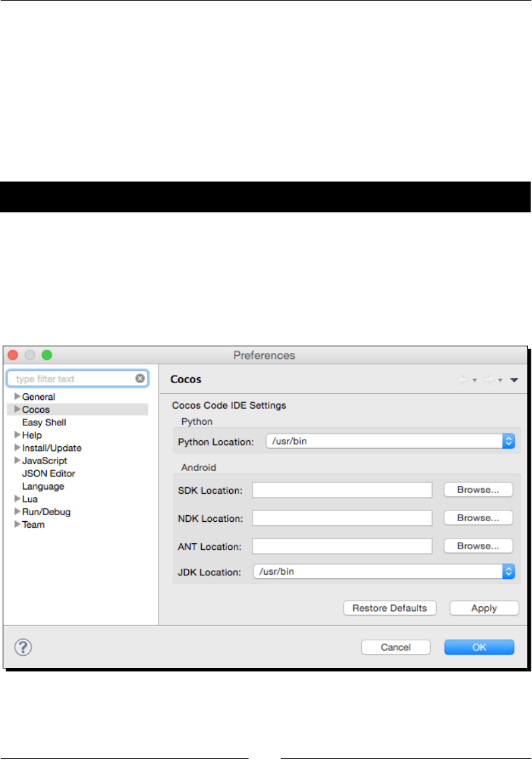Expand the Lua tree node
The image size is (532, 765).
17,498
